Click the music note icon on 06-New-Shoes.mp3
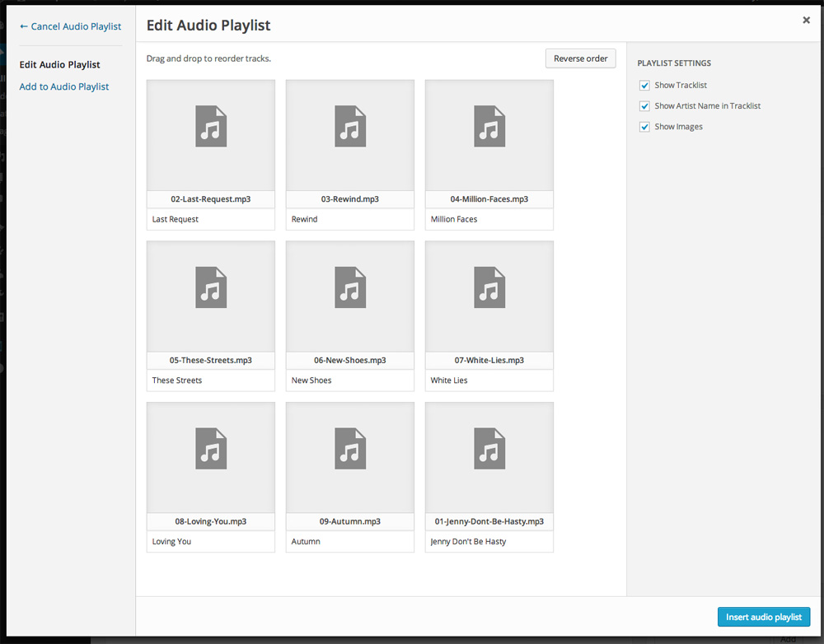 click(349, 287)
